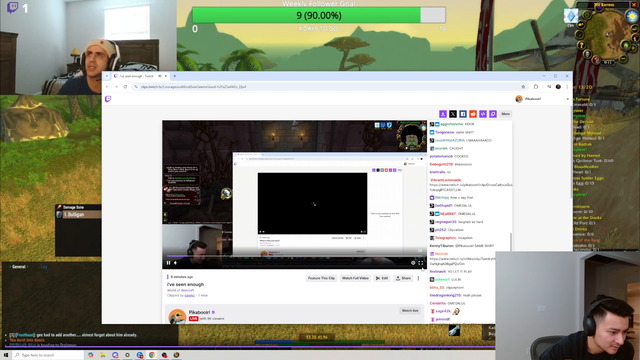
Task: Close the Twitch browser tab
Action: tap(166, 76)
